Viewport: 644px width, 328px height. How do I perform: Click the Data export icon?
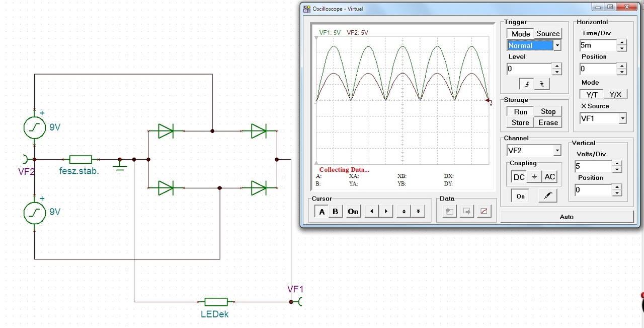click(467, 211)
